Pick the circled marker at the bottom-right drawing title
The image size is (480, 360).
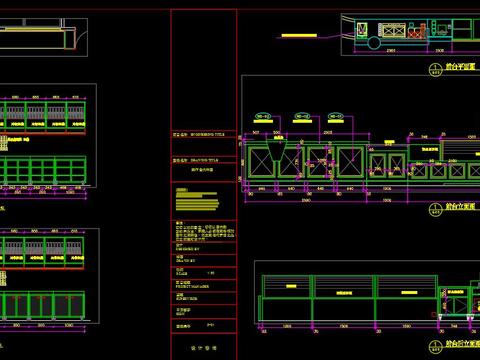[x=435, y=347]
